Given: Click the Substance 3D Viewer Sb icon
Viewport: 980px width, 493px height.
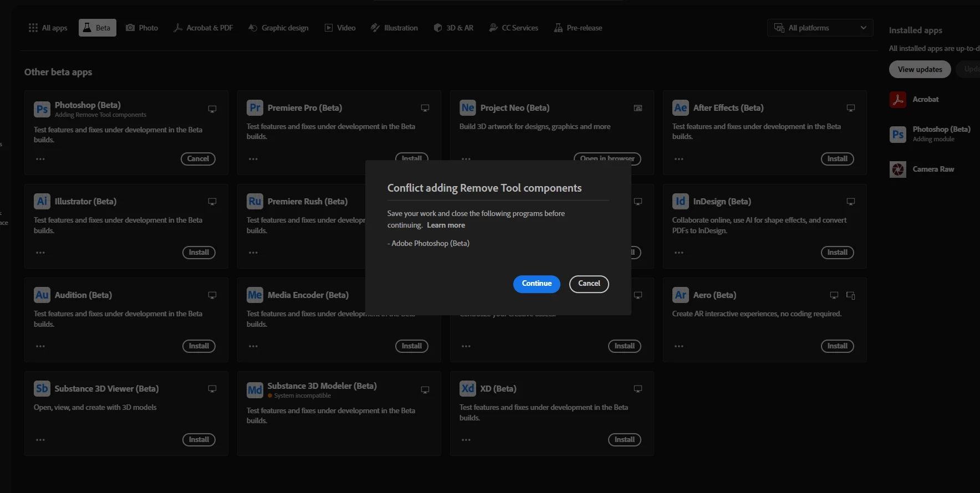Looking at the screenshot, I should [x=42, y=388].
